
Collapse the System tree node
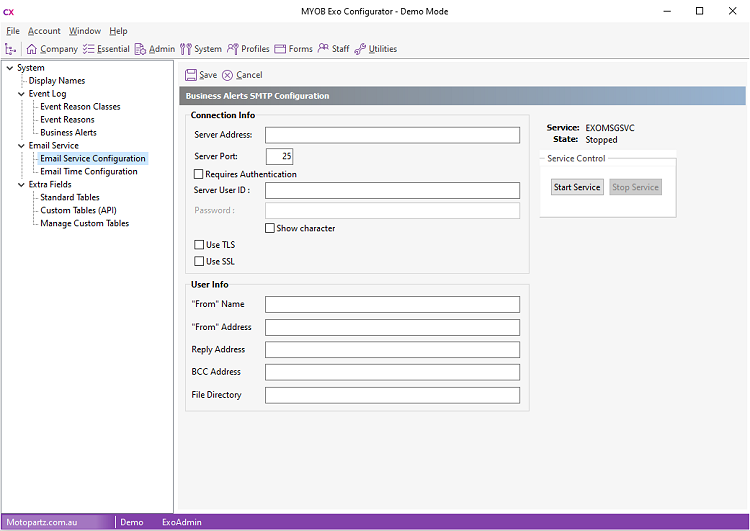(10, 68)
